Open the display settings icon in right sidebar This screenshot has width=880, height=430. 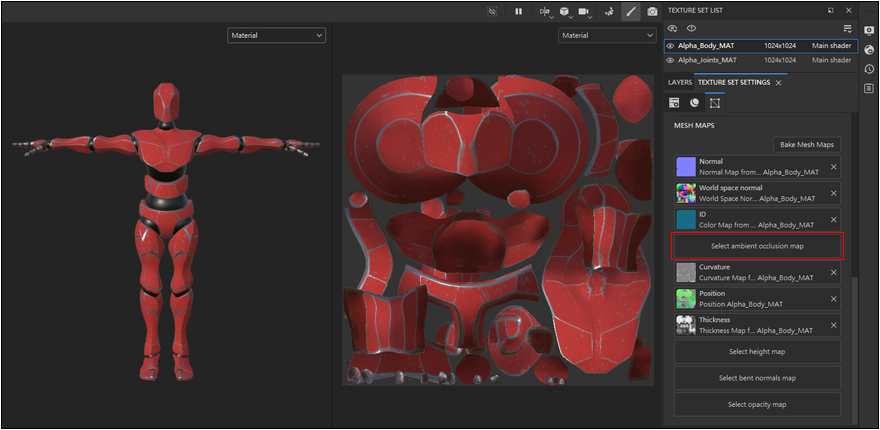pyautogui.click(x=869, y=31)
